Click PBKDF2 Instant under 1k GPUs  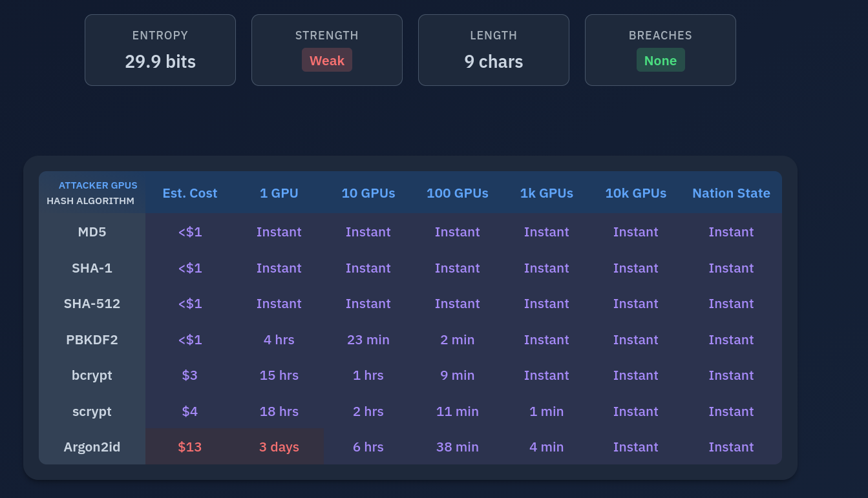[547, 340]
